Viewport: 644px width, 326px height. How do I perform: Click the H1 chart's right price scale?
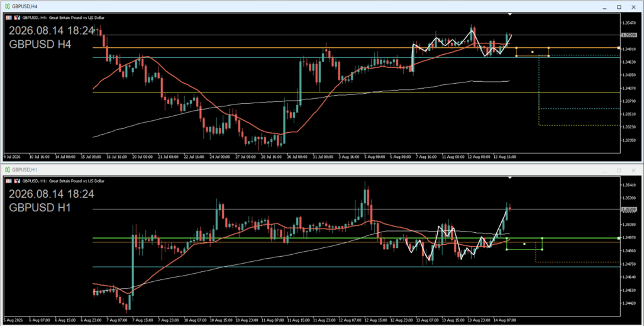[x=630, y=247]
